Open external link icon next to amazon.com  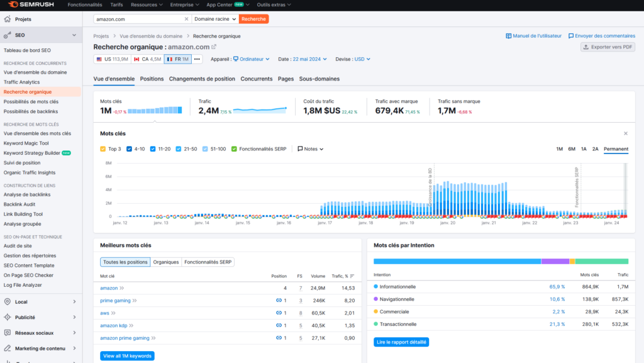(x=214, y=47)
